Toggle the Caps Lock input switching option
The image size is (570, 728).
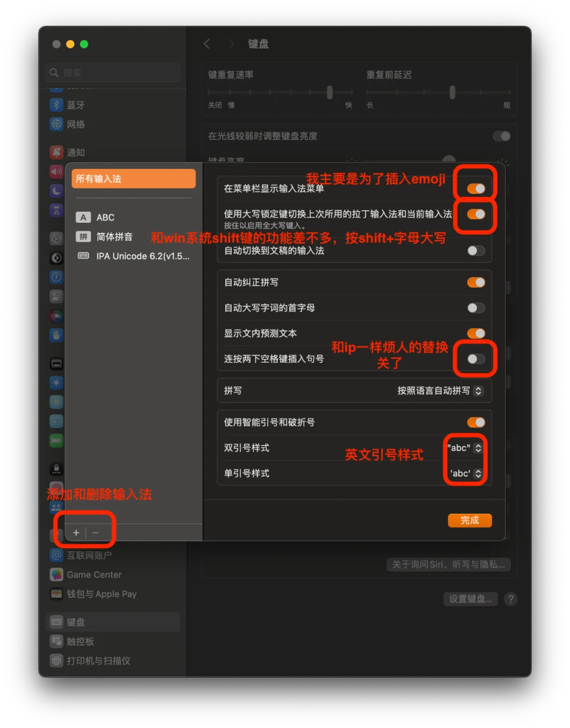476,214
